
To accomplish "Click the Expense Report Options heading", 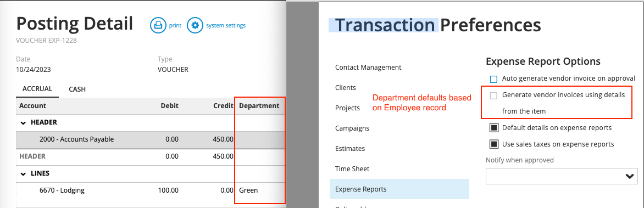I will coord(543,61).
